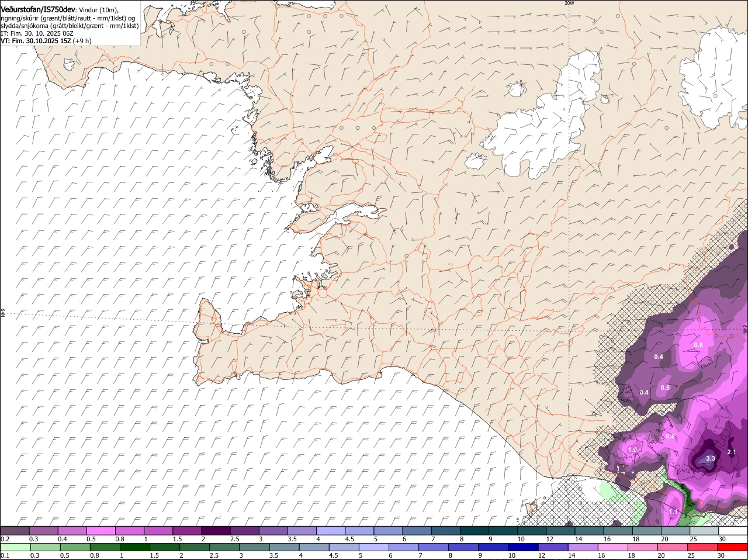
Task: Click the upper legend swatch starting at 0.5
Action: [101, 531]
